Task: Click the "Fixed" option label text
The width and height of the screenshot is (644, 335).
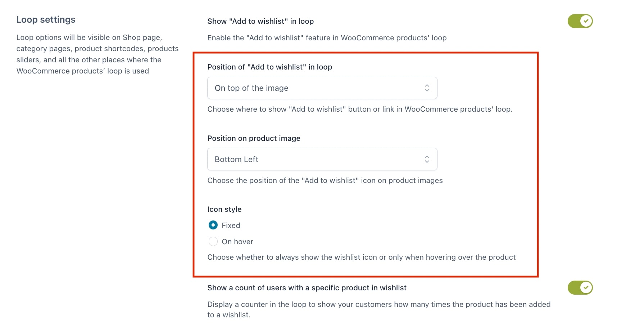Action: [x=231, y=225]
